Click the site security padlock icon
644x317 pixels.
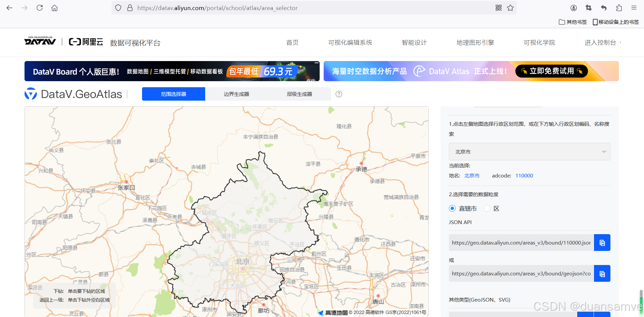click(x=130, y=8)
